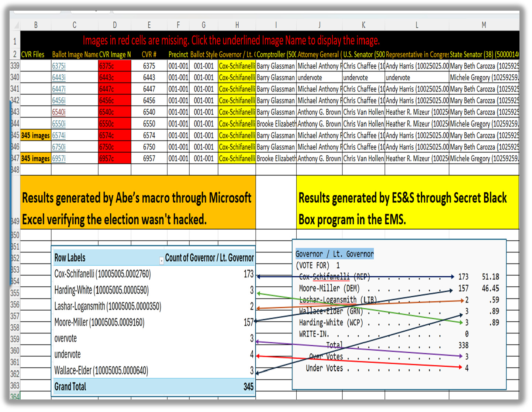Select pivot row 'Moore-Miller (10005005.0009160)'
The width and height of the screenshot is (532, 412).
154,322
